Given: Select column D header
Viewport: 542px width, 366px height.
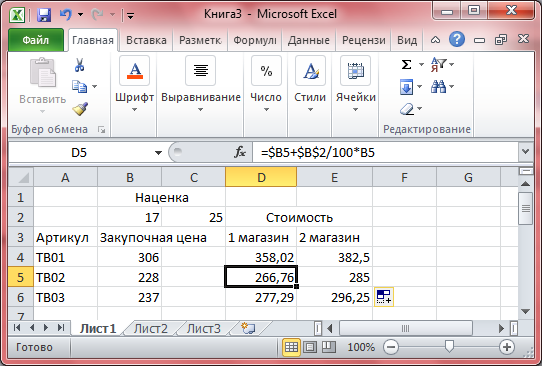Looking at the screenshot, I should pyautogui.click(x=261, y=177).
